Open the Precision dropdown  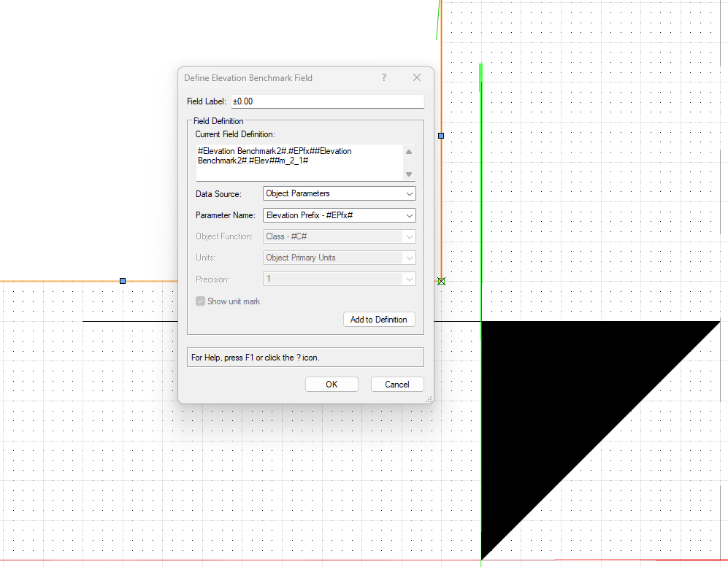339,279
